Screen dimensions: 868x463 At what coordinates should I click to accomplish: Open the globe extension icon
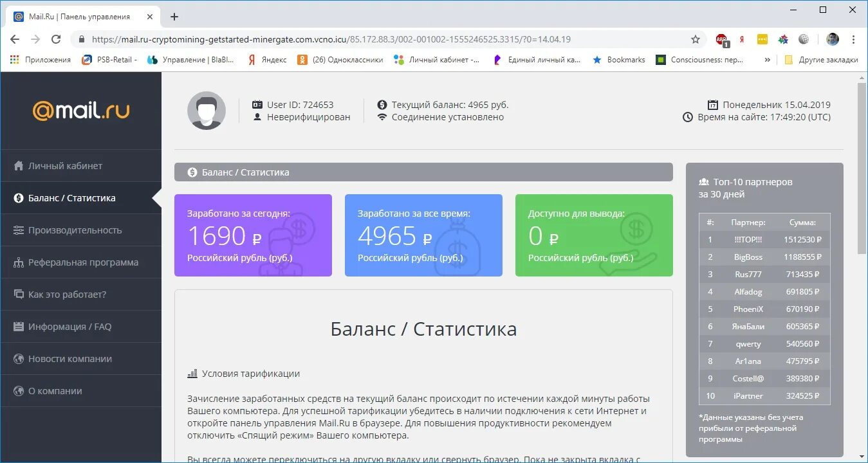point(804,39)
